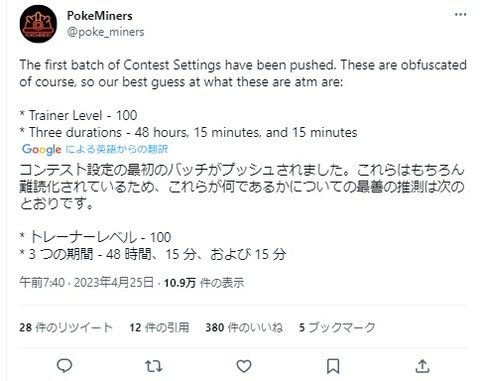
Task: Open the 午前7:40 2023年4月25日 timestamp link
Action: [86, 283]
